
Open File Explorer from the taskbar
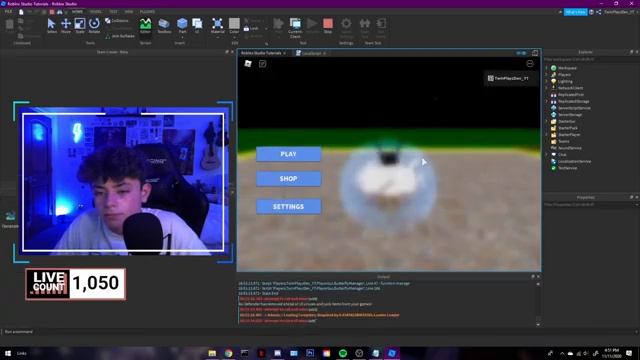[x=212, y=353]
